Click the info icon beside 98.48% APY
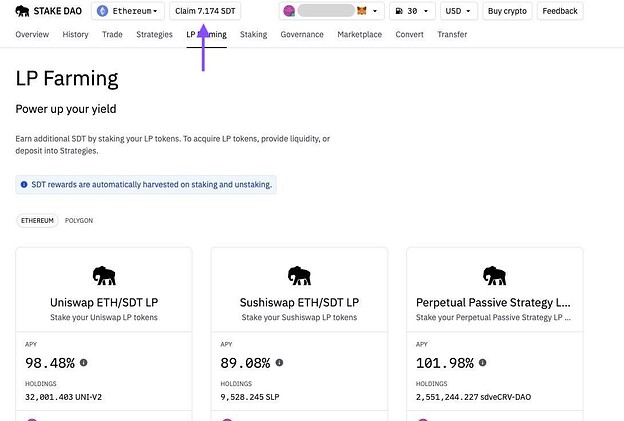624x421 pixels. point(84,363)
